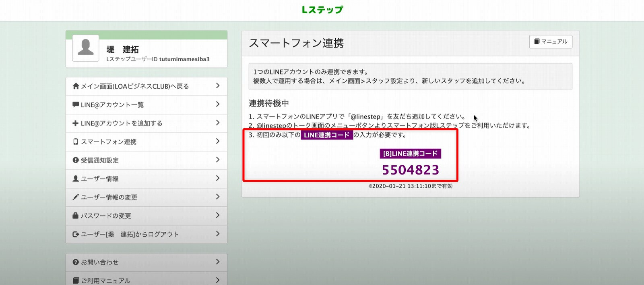Screen dimensions: 644x285
Task: Click the user avatar picture
Action: coord(85,48)
